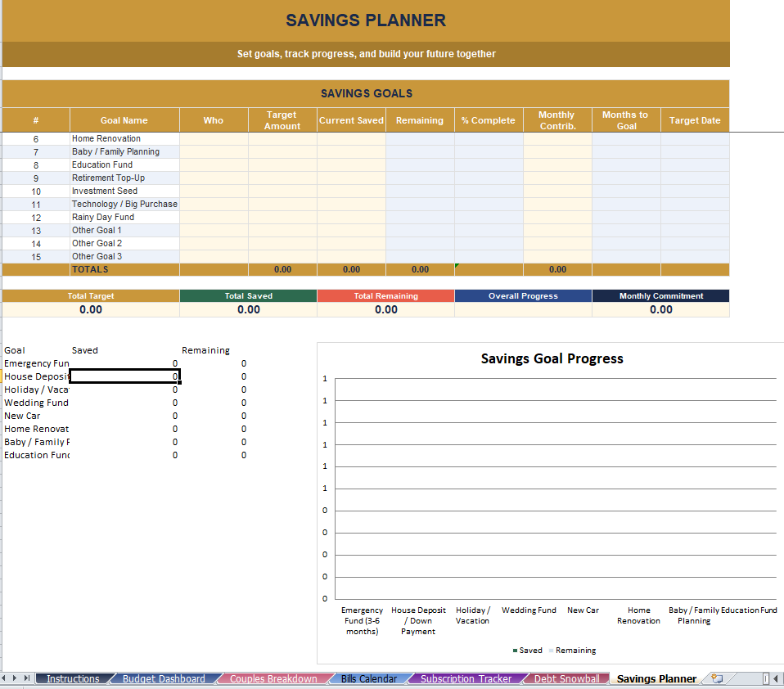Click horizontal scrollbar left arrow
This screenshot has height=689, width=784.
[x=776, y=678]
